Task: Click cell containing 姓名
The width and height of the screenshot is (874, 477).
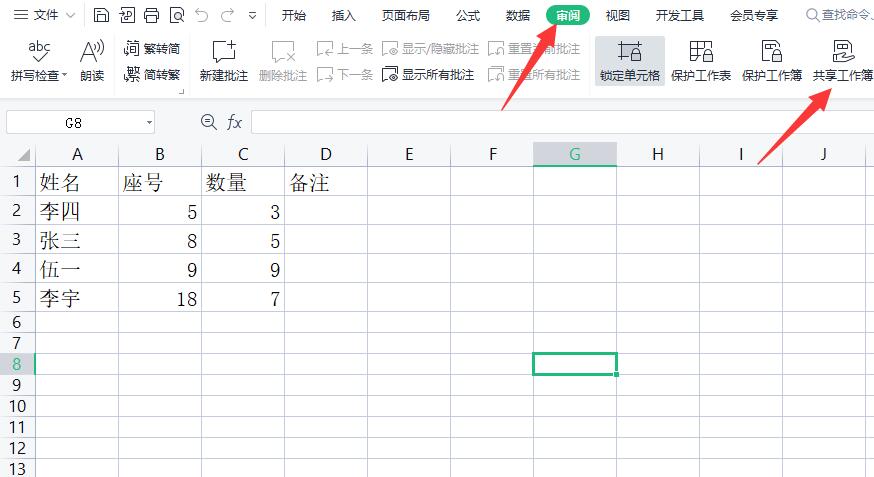Action: (x=77, y=181)
